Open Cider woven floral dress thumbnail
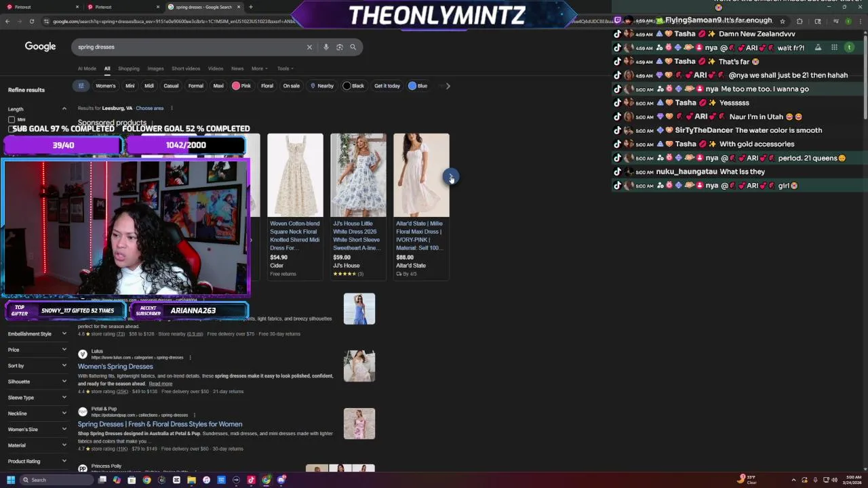 coord(295,175)
